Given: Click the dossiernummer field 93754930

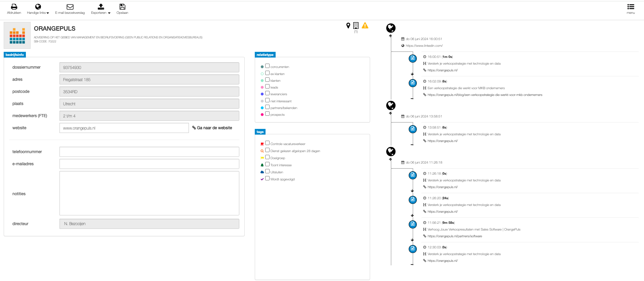Looking at the screenshot, I should 149,67.
